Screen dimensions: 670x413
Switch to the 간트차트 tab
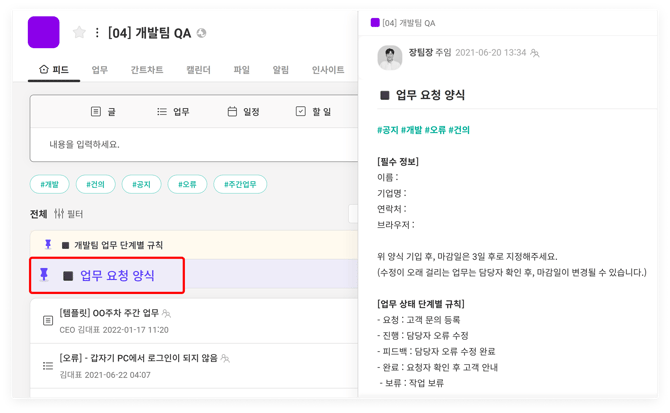(146, 70)
